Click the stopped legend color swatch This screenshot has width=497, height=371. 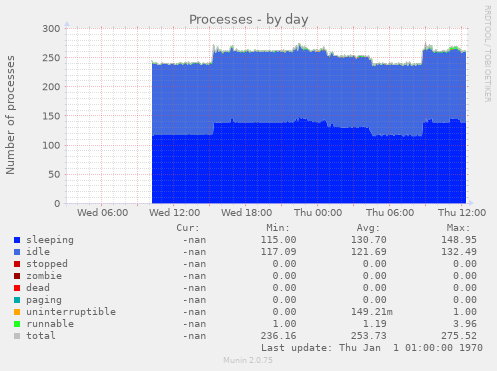(x=17, y=264)
